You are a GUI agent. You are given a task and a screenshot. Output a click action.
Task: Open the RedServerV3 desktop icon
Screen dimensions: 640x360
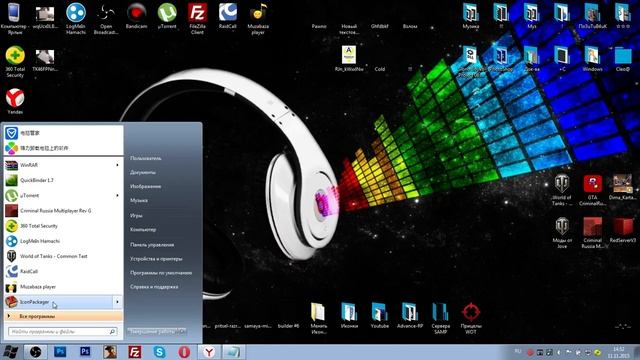[x=622, y=230]
